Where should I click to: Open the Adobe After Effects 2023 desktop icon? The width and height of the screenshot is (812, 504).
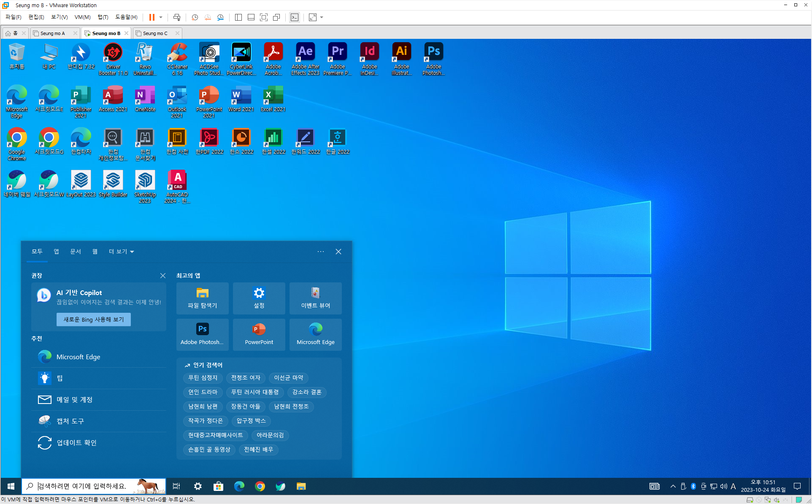(x=305, y=59)
